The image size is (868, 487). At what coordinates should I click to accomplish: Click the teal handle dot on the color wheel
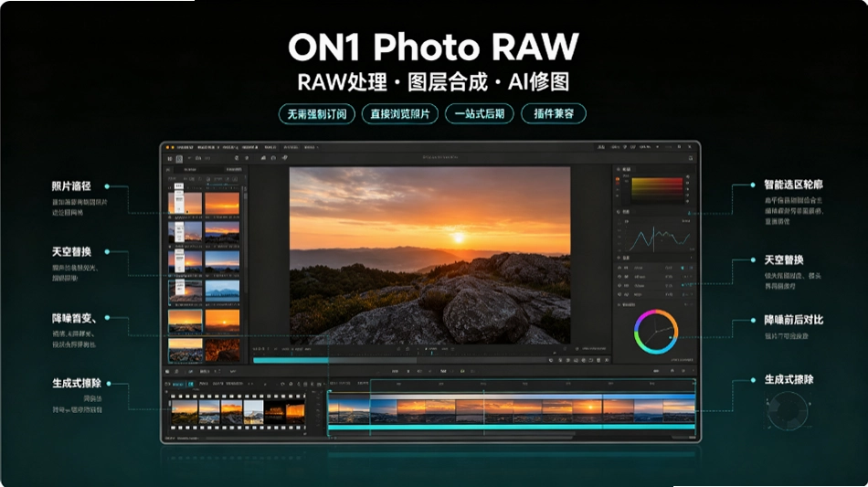pyautogui.click(x=670, y=336)
